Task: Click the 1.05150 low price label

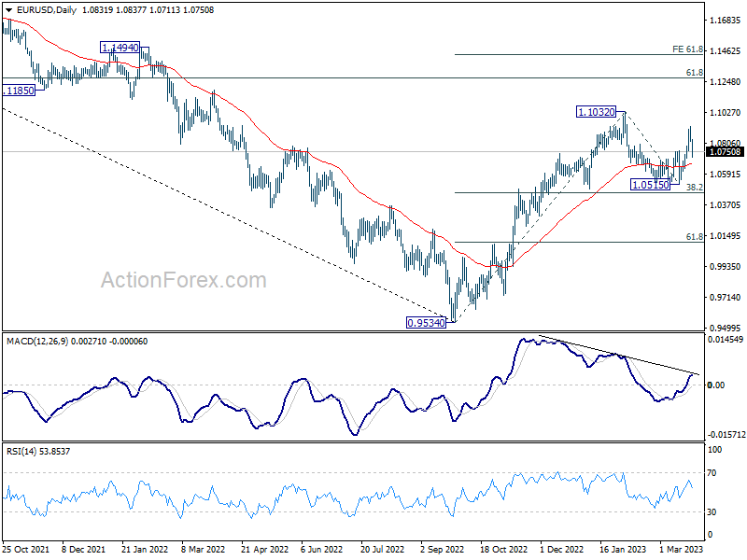Action: 650,185
